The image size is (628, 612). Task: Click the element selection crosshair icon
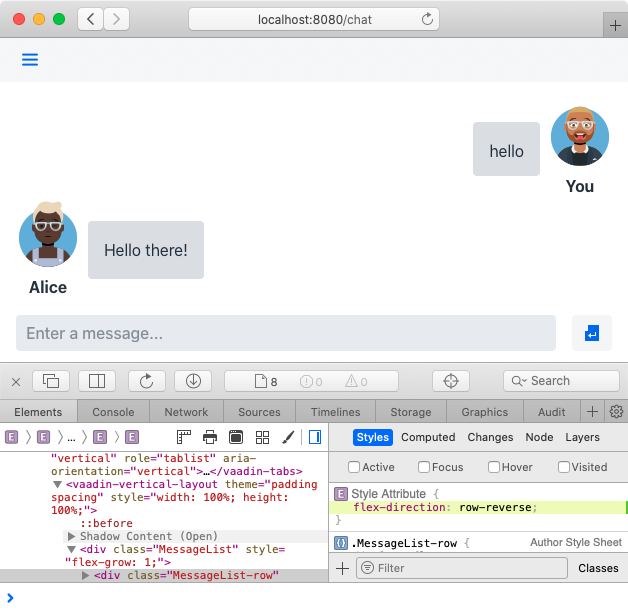pyautogui.click(x=450, y=381)
